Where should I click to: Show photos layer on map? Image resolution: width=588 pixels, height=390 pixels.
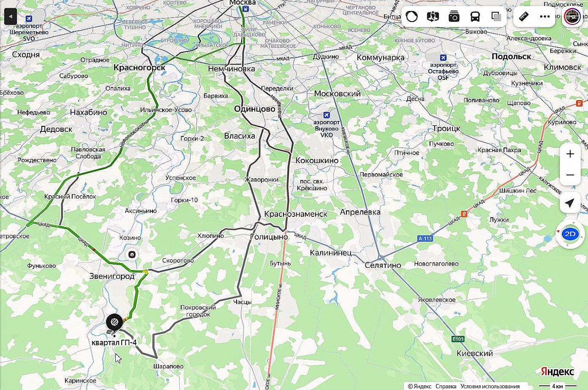pos(454,17)
